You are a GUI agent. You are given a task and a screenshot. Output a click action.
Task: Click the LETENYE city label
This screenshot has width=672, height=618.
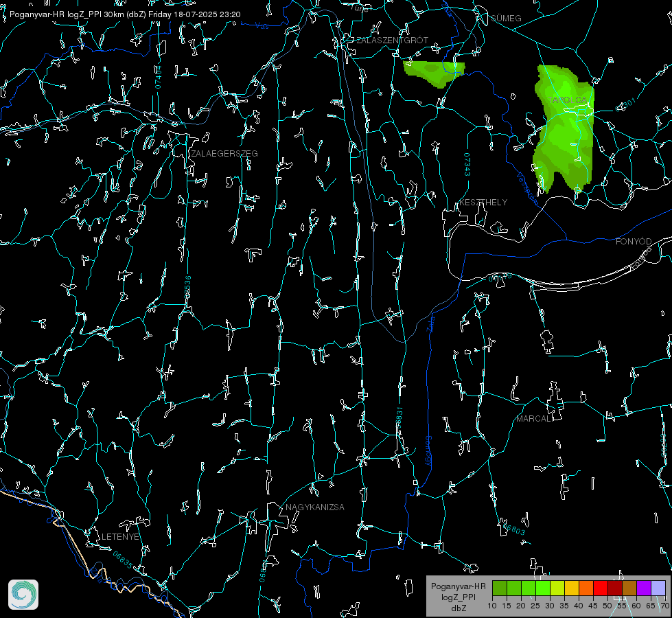pos(120,536)
